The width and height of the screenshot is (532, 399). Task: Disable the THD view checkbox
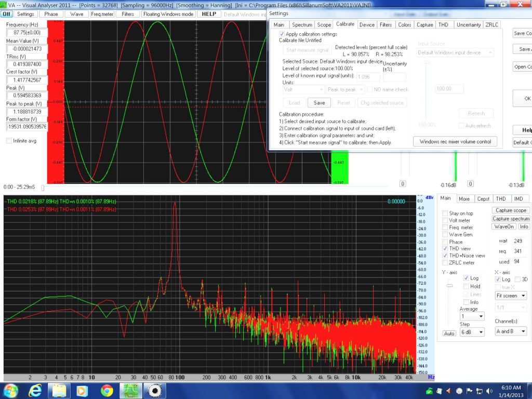click(445, 248)
